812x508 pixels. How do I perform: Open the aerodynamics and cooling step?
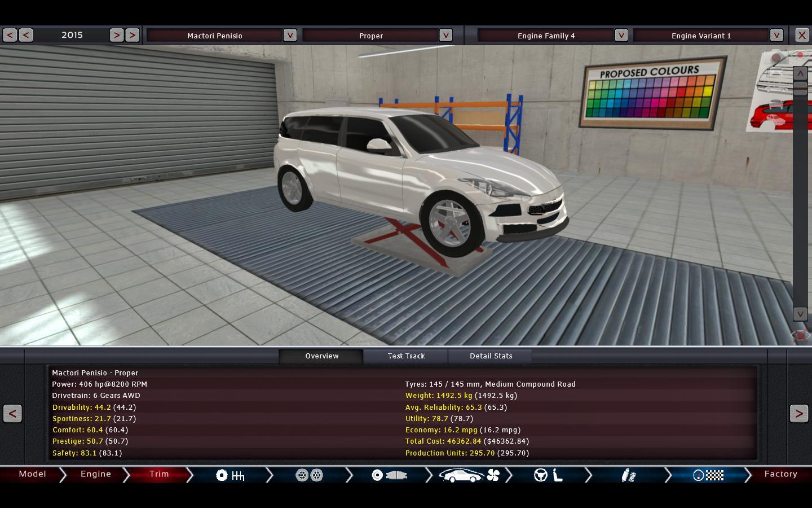(469, 475)
